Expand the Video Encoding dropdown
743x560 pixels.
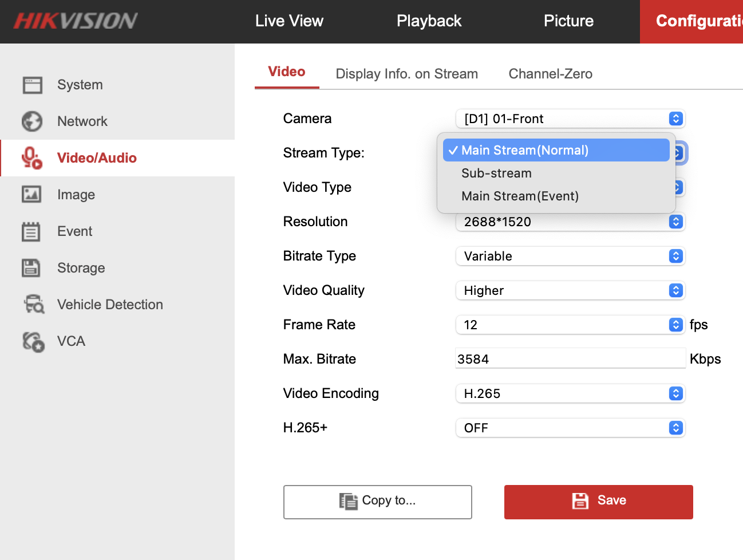tap(570, 393)
